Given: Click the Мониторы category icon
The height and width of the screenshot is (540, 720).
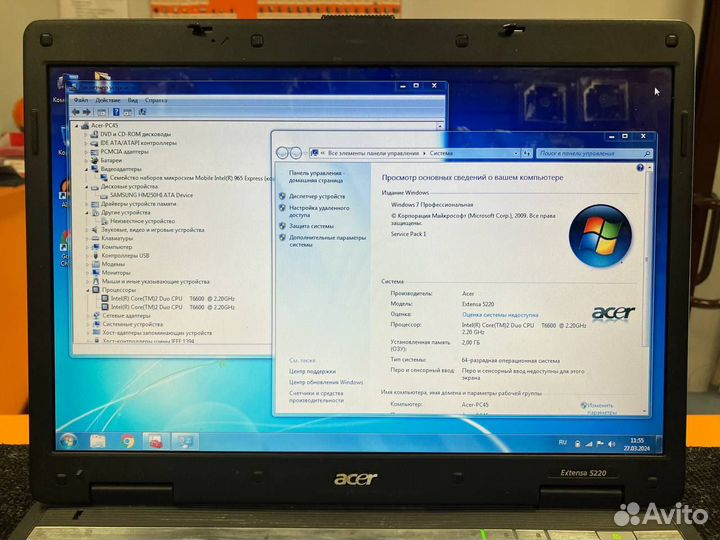Looking at the screenshot, I should [x=96, y=273].
